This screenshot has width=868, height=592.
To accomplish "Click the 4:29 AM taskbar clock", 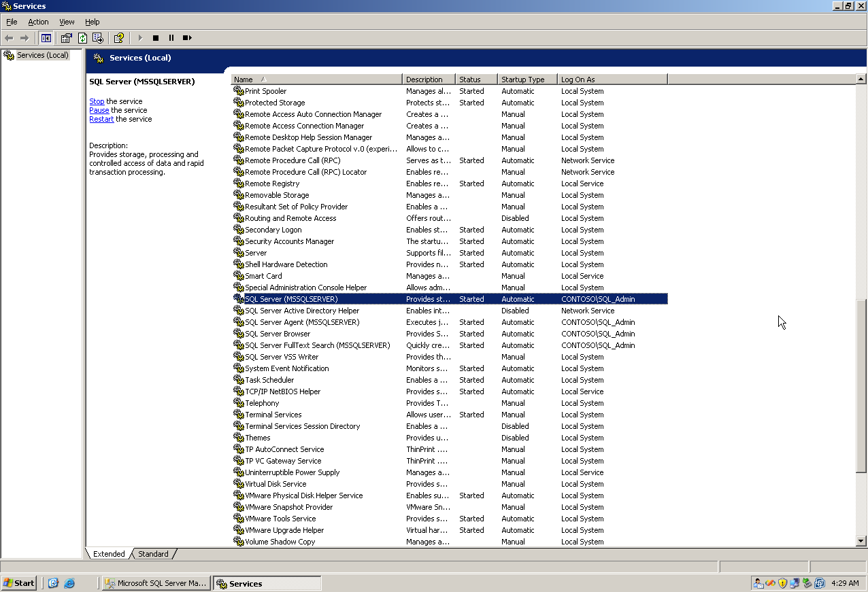I will [x=845, y=583].
